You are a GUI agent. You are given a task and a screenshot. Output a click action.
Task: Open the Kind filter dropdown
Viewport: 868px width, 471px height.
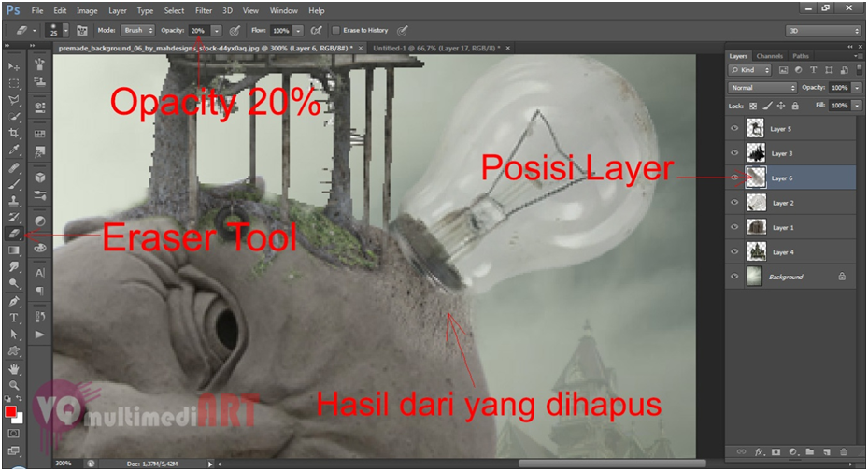[749, 70]
